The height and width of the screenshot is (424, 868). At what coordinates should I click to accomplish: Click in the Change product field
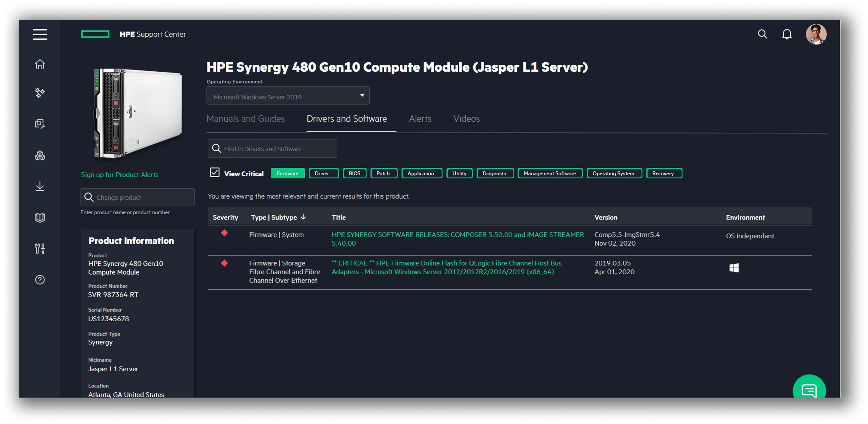coord(138,197)
